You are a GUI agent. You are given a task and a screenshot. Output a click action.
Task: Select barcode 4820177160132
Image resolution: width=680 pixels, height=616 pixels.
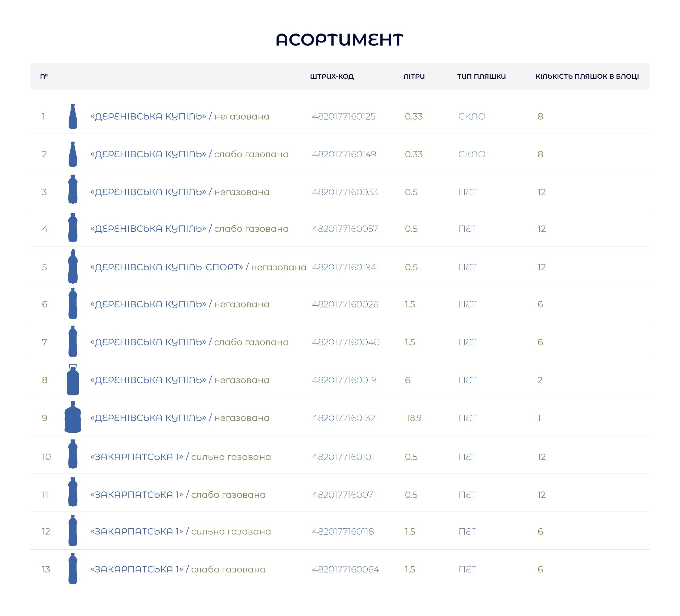tap(344, 418)
